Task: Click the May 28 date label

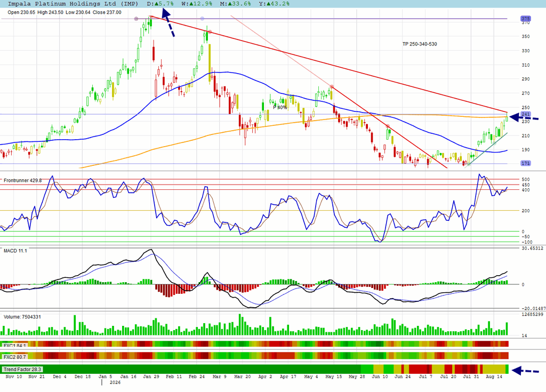Action: 357,377
